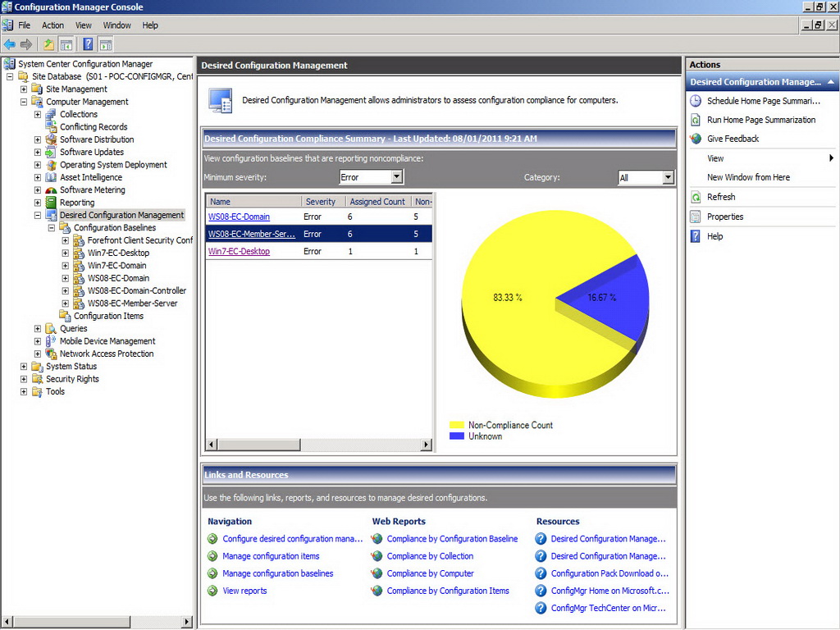Click the blue Help toolbar icon

tap(88, 44)
